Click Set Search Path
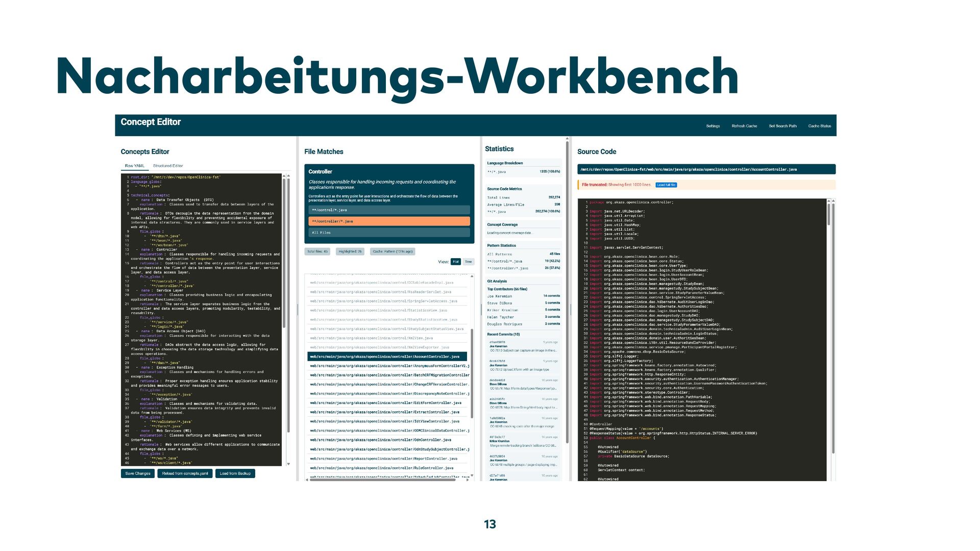The image size is (980, 551). coord(782,126)
